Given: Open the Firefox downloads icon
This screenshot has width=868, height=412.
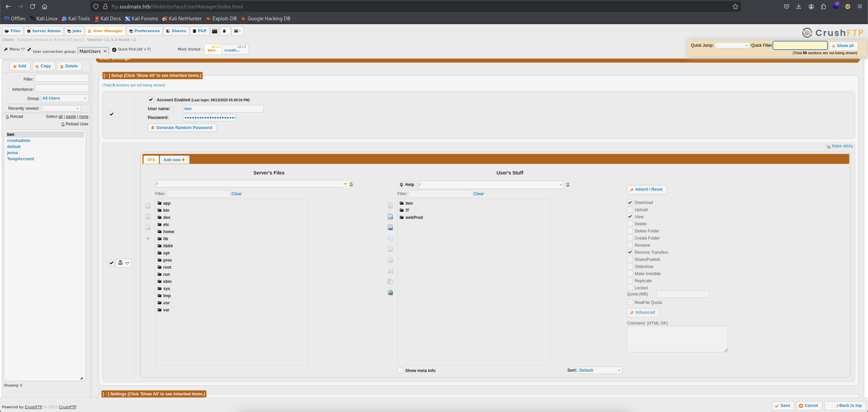Looking at the screenshot, I should [x=799, y=6].
